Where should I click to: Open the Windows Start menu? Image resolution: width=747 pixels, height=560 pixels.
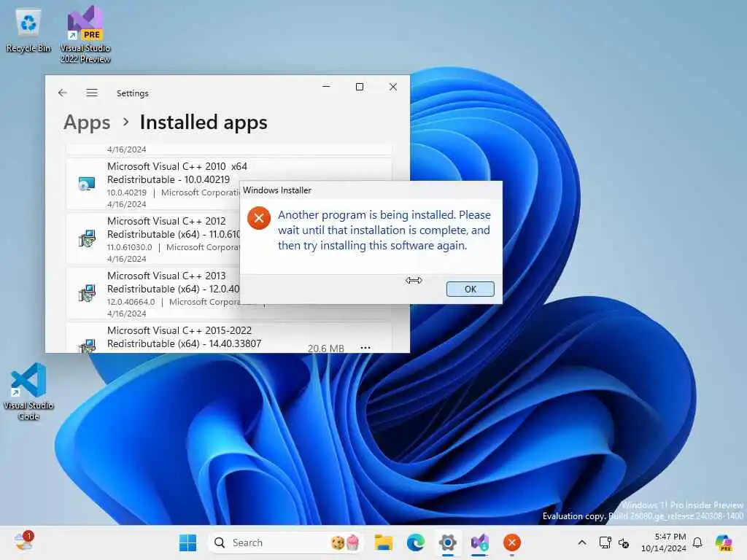pyautogui.click(x=187, y=542)
